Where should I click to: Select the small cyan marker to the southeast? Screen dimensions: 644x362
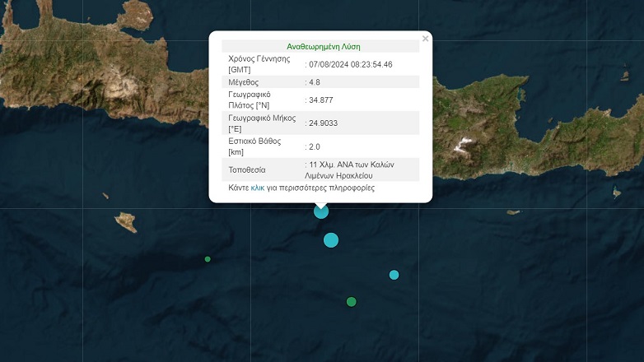pyautogui.click(x=394, y=275)
